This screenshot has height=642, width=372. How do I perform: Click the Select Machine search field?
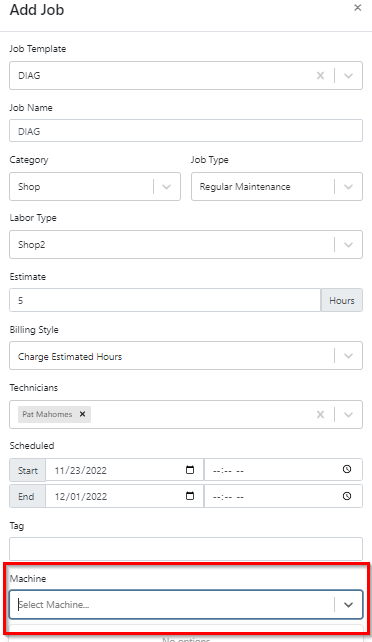172,604
